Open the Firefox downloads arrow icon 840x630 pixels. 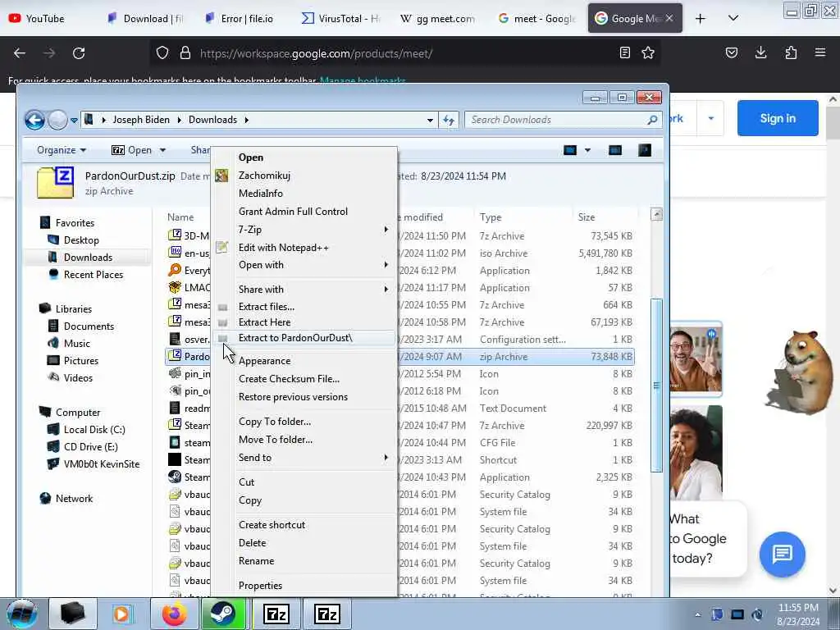760,53
